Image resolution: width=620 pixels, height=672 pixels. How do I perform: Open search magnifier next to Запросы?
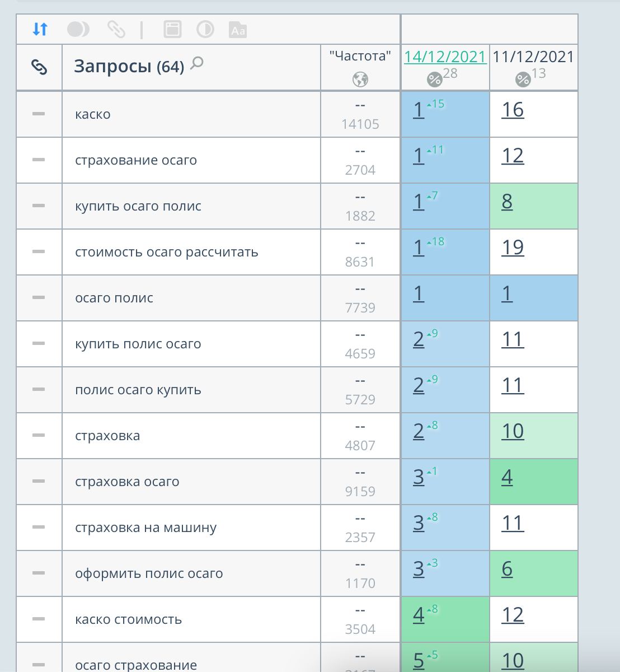[x=196, y=63]
